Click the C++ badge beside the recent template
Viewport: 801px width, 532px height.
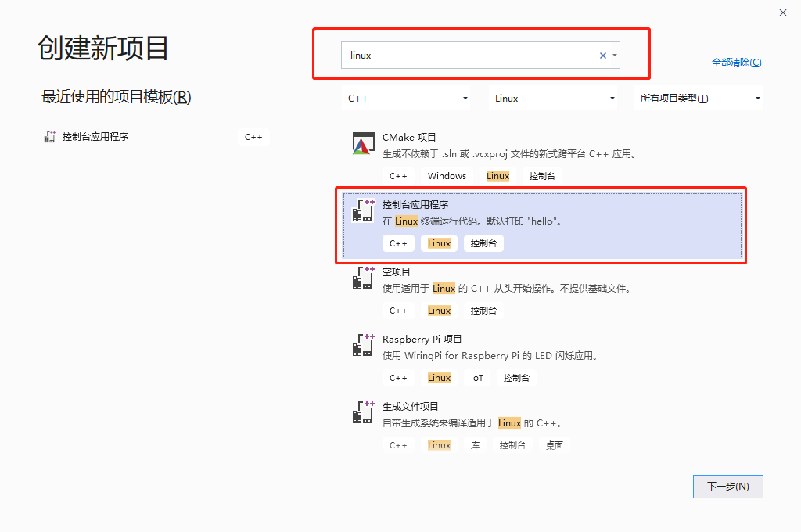[x=253, y=136]
